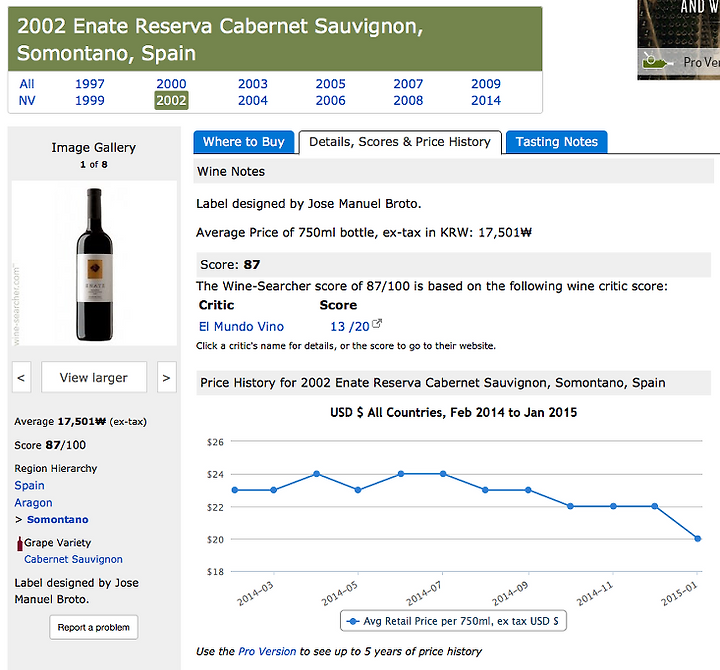The width and height of the screenshot is (720, 670).
Task: Show the next gallery image
Action: 166,377
